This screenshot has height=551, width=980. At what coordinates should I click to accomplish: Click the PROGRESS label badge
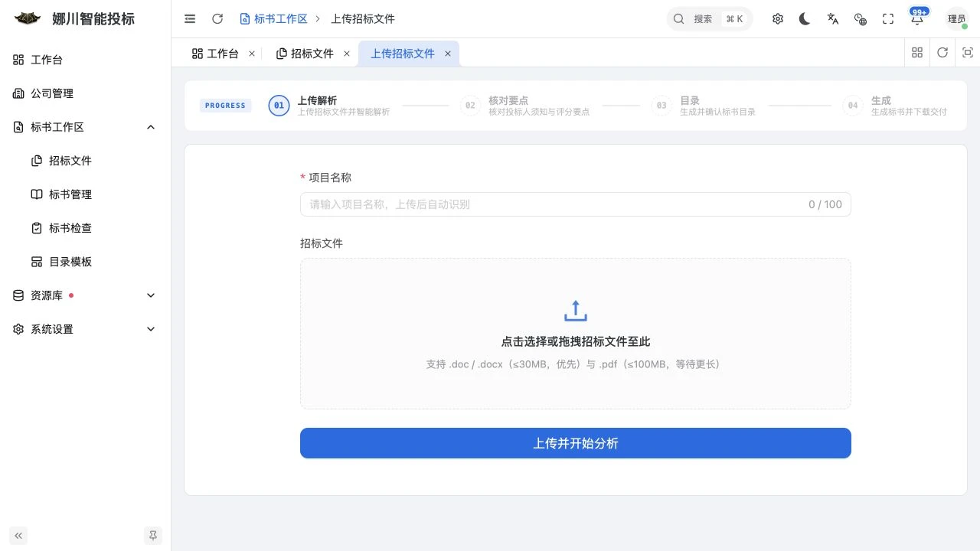point(225,106)
